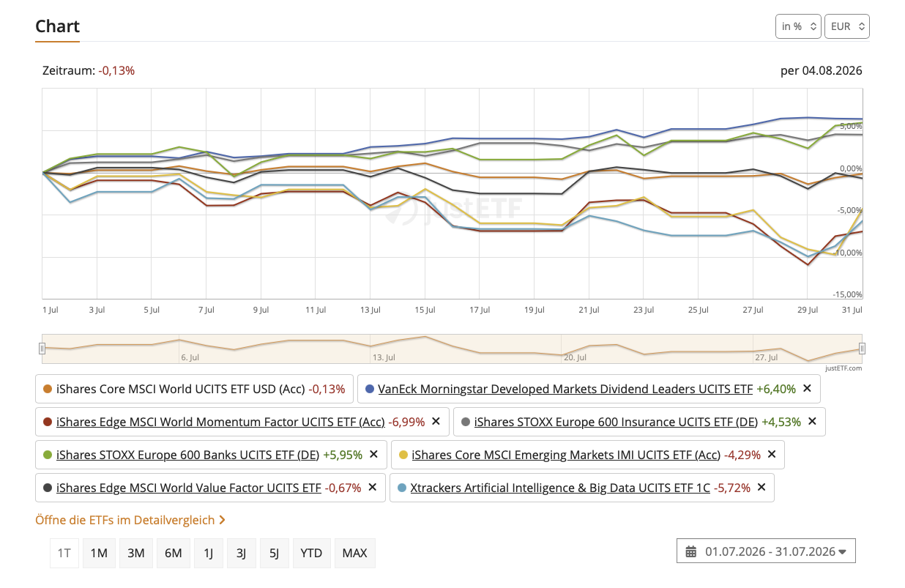This screenshot has width=905, height=588.
Task: Click left handle of chart range navigator
Action: click(x=42, y=349)
